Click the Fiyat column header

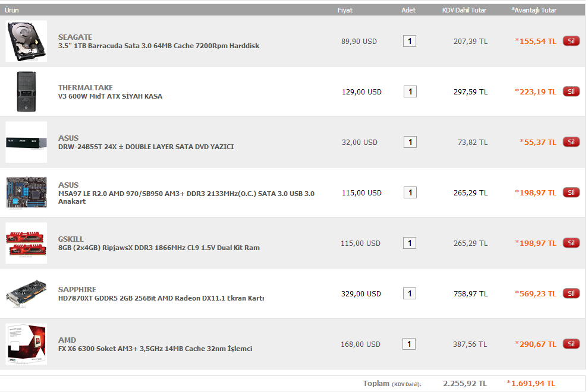pos(345,10)
